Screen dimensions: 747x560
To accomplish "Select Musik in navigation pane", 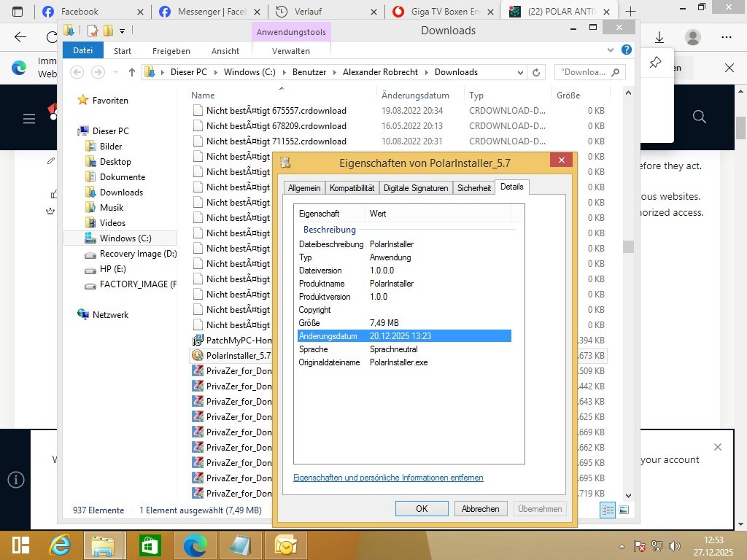I will pyautogui.click(x=112, y=208).
